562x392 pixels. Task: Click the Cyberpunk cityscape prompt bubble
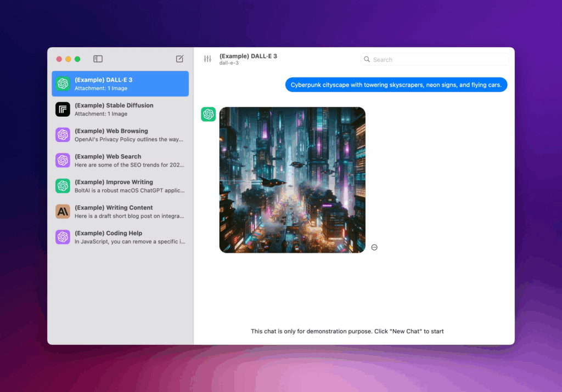(396, 85)
